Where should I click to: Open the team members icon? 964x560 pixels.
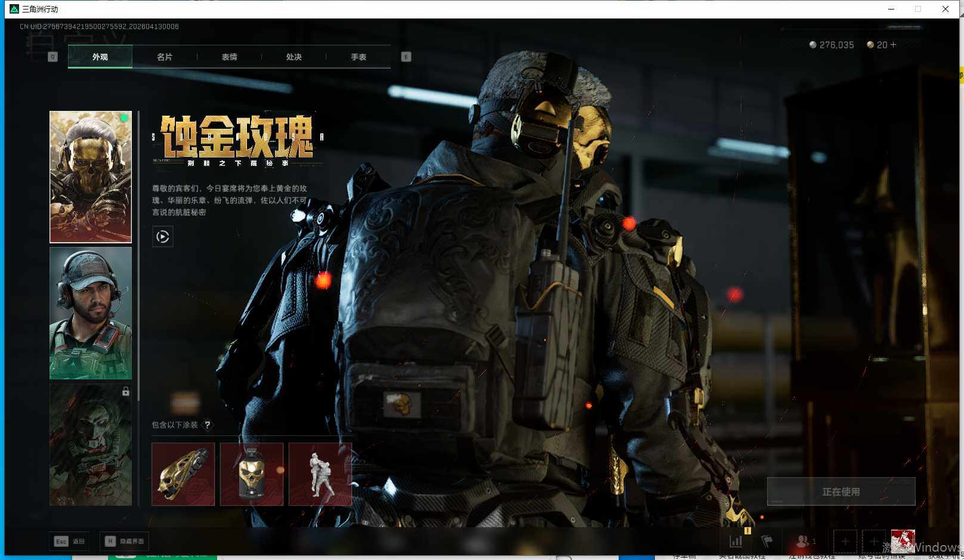803,542
